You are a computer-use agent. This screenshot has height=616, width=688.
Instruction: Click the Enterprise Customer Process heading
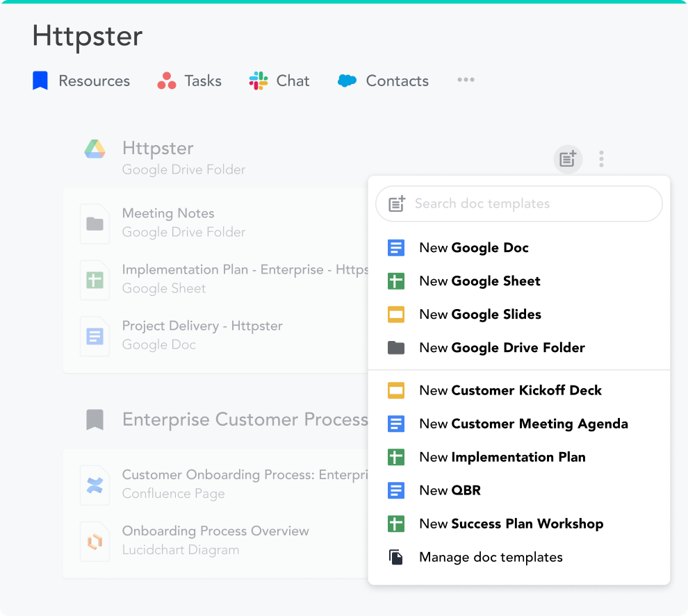(245, 419)
